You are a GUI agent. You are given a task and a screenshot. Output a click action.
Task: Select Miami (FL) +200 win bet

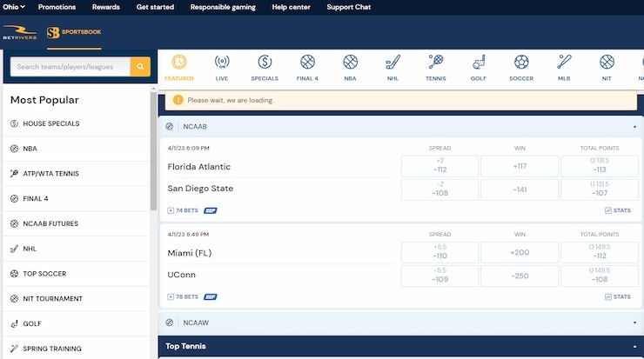click(x=520, y=252)
